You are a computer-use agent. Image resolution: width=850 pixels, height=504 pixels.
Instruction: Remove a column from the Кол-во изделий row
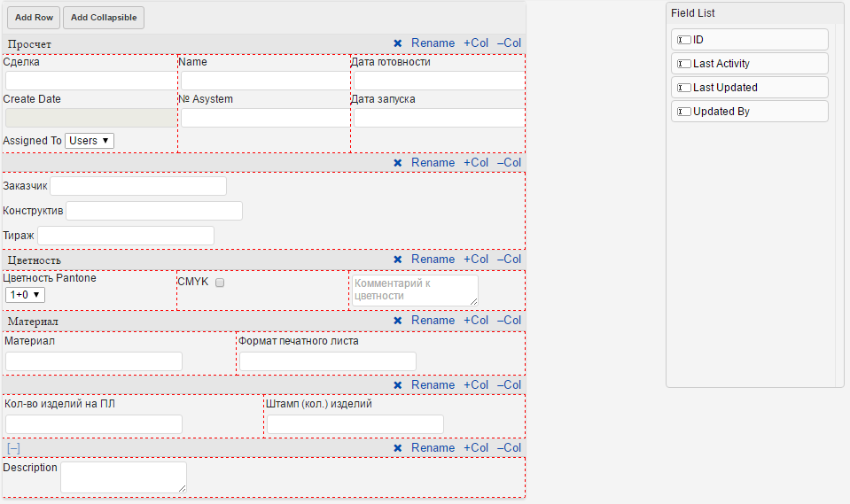(x=509, y=384)
